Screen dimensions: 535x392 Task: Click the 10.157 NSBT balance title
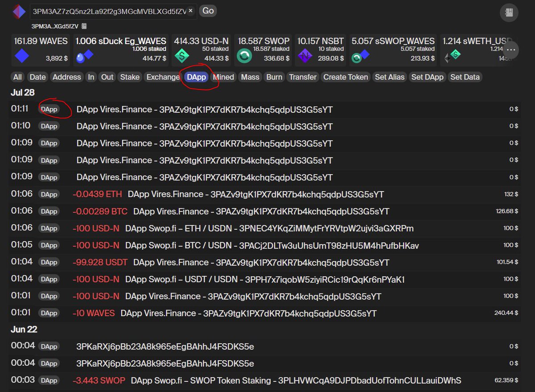pos(321,41)
